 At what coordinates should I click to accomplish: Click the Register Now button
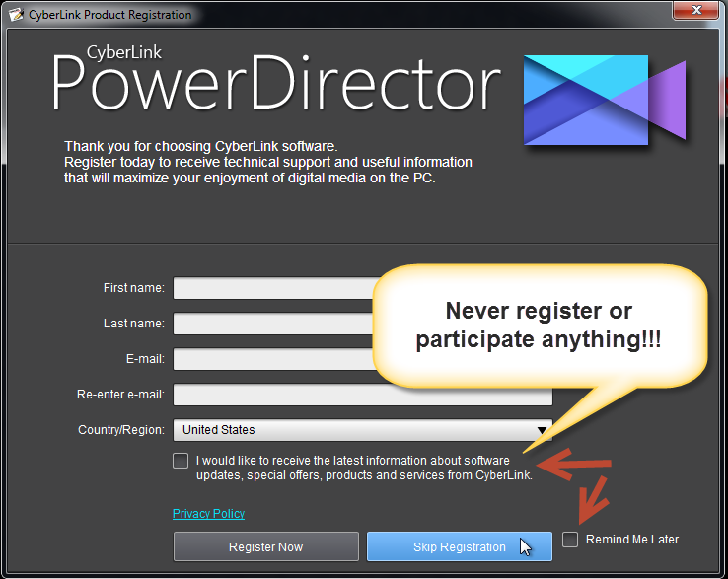pyautogui.click(x=266, y=546)
